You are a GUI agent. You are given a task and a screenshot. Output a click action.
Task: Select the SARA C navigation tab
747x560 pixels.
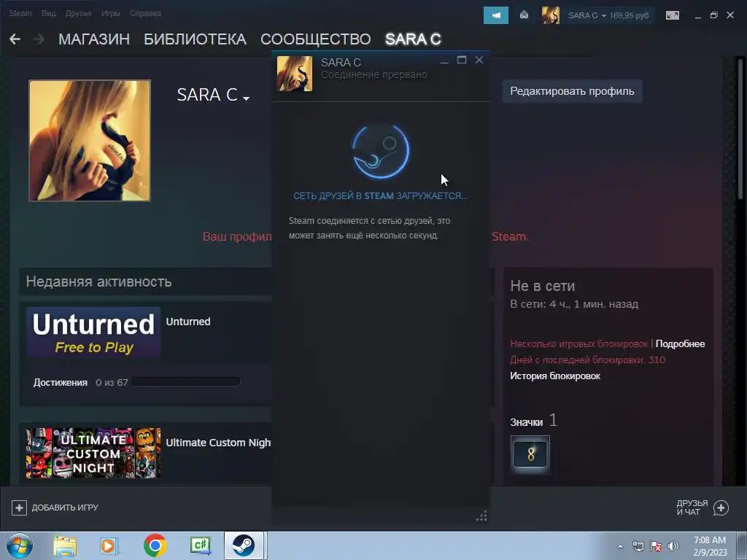[413, 39]
